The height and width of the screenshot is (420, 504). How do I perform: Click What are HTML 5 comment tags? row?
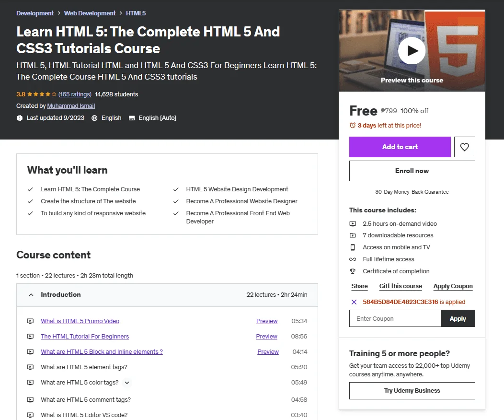(x=167, y=400)
